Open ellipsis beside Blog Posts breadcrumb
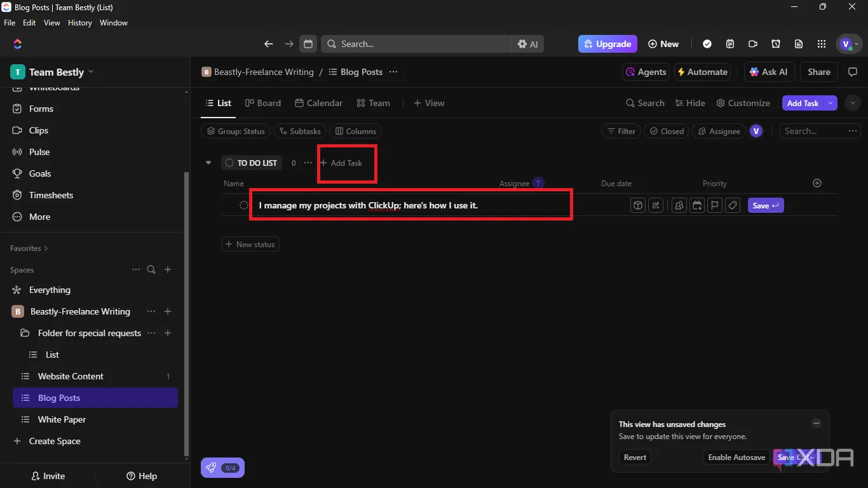 click(393, 72)
